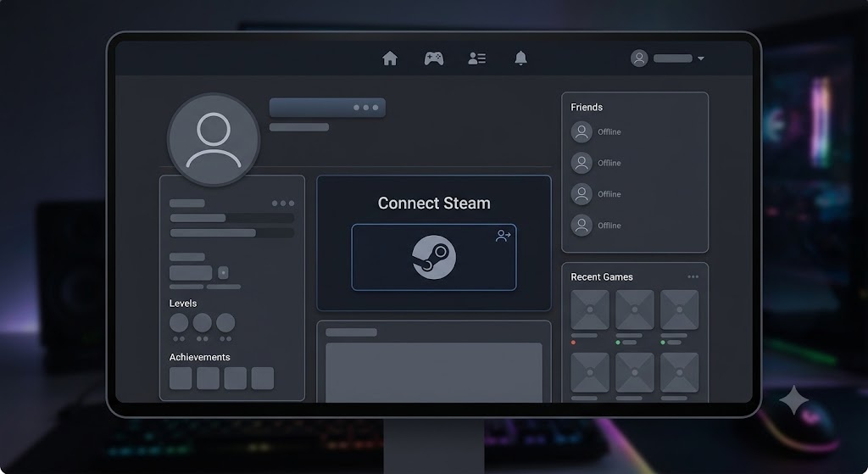Open the three-dot menu in left stats panel
Screen dimensions: 868x474
point(283,204)
